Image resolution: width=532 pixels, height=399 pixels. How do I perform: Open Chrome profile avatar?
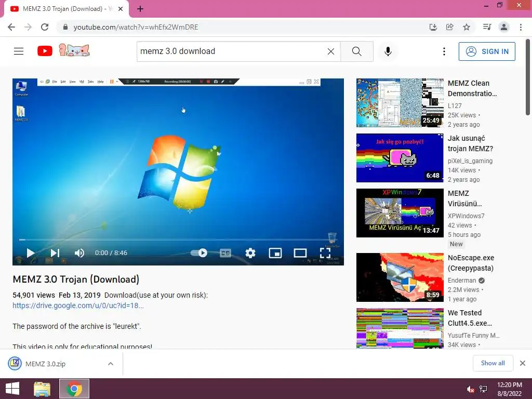tap(504, 27)
